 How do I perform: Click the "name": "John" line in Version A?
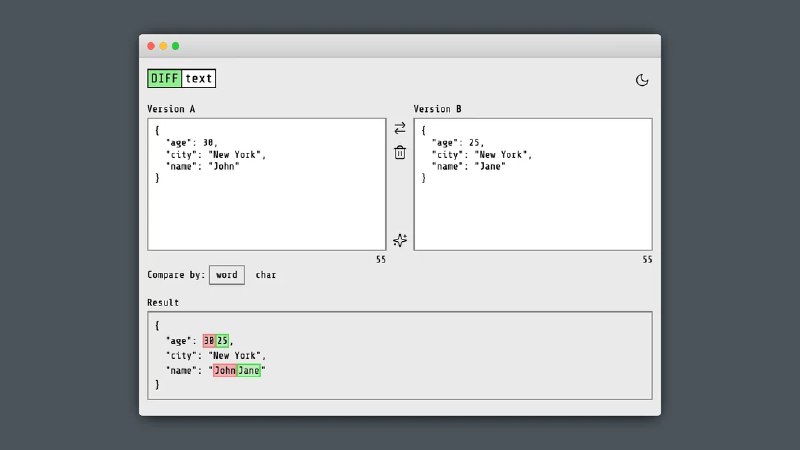[x=203, y=166]
